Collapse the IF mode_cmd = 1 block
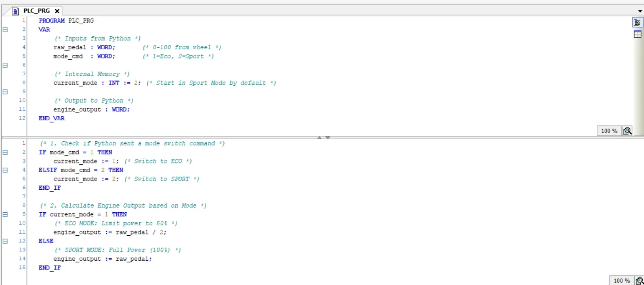The width and height of the screenshot is (644, 285). coord(5,153)
